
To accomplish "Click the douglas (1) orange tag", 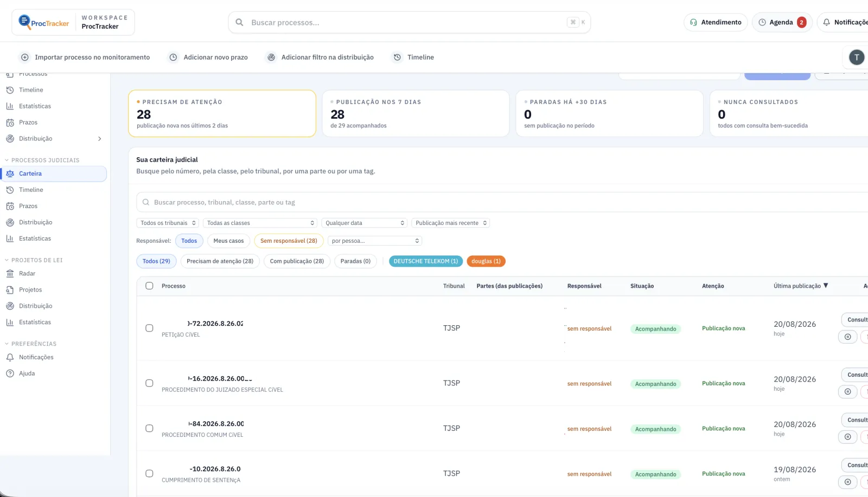I will point(486,261).
